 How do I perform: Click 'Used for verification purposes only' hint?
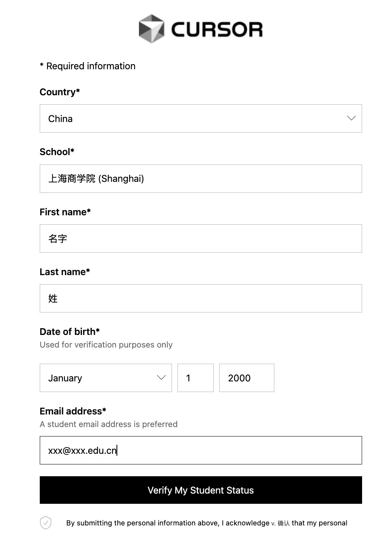(106, 345)
